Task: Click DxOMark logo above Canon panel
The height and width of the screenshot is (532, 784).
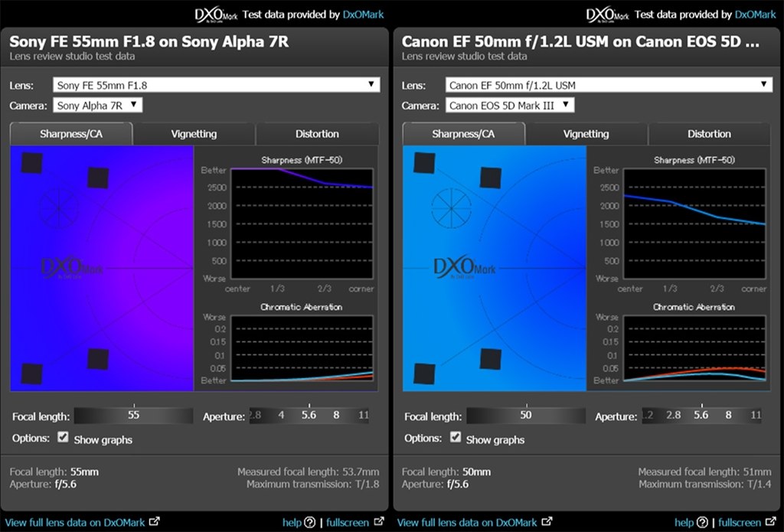Action: [x=607, y=15]
